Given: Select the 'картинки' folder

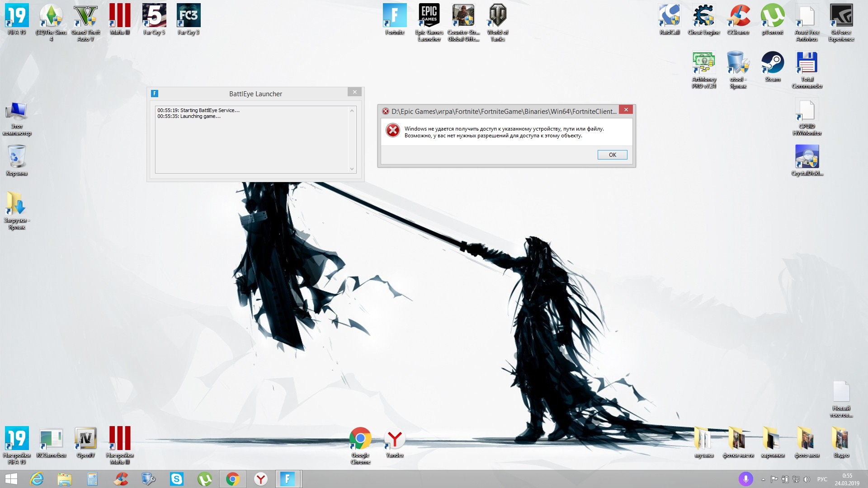Looking at the screenshot, I should [x=773, y=442].
